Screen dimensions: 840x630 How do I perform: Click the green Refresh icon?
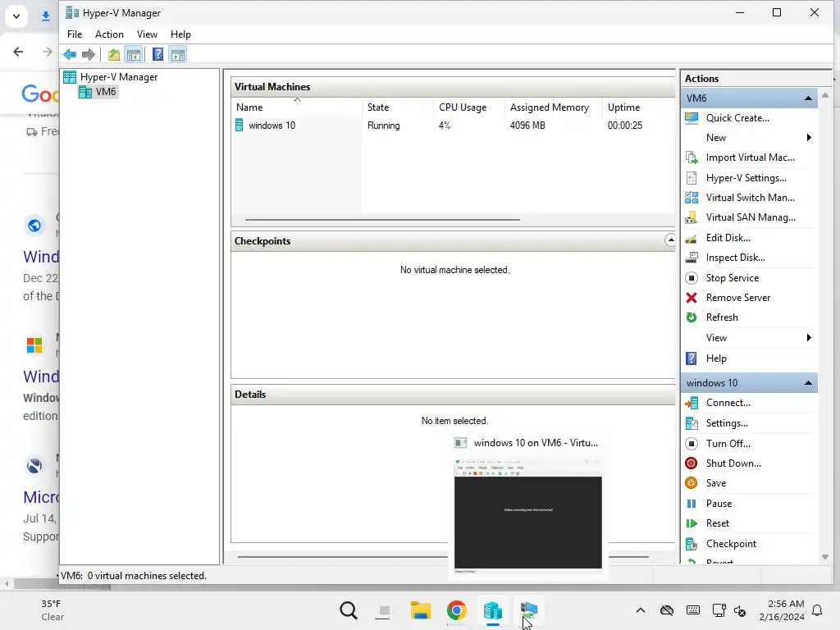click(x=692, y=317)
